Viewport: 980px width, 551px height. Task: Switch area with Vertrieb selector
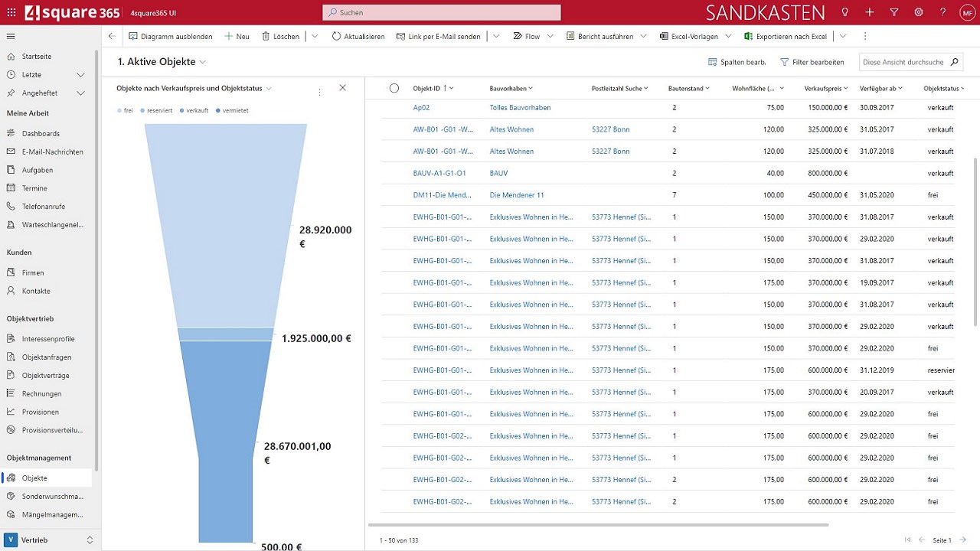[50, 540]
